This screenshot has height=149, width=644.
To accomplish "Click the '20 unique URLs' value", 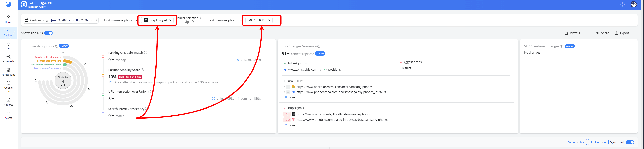I will 223,99.
